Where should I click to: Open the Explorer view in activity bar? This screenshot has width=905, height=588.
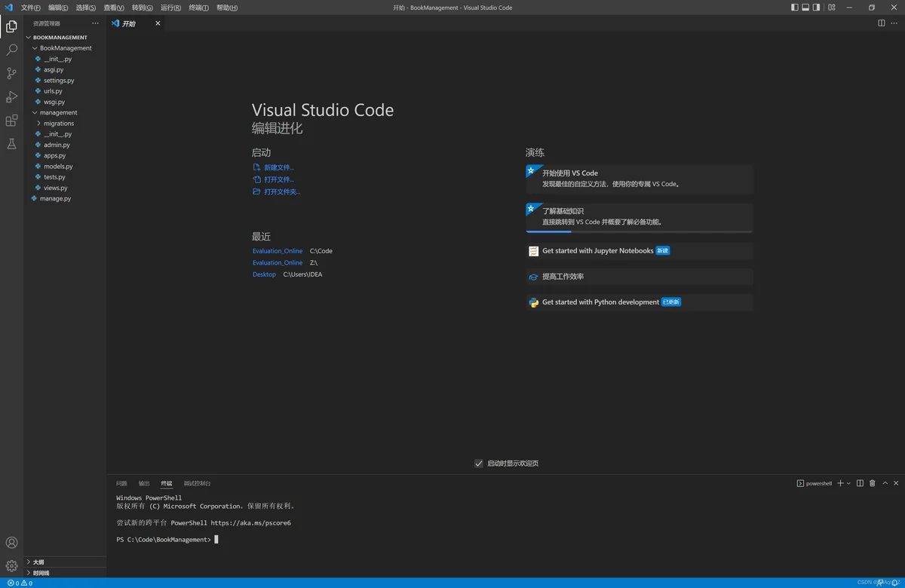[x=11, y=26]
